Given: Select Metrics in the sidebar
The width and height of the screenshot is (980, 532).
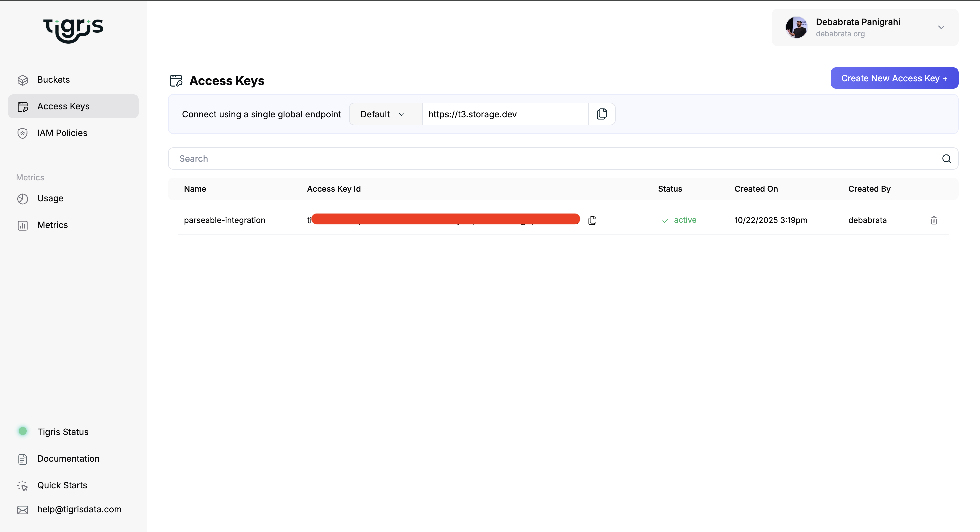Looking at the screenshot, I should click(53, 225).
